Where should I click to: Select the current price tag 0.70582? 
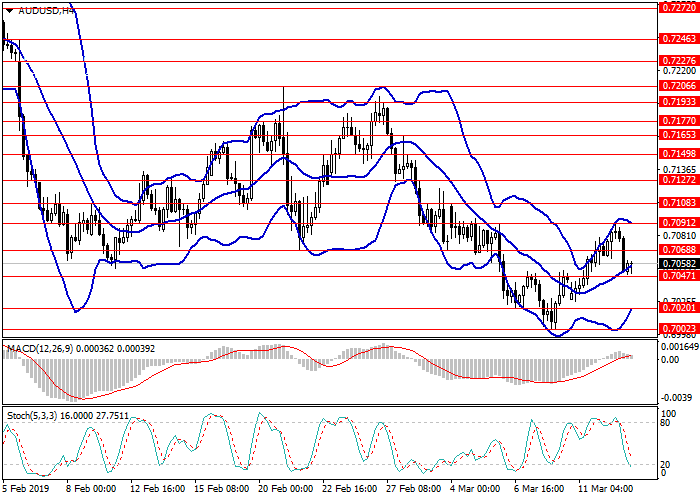tap(677, 264)
